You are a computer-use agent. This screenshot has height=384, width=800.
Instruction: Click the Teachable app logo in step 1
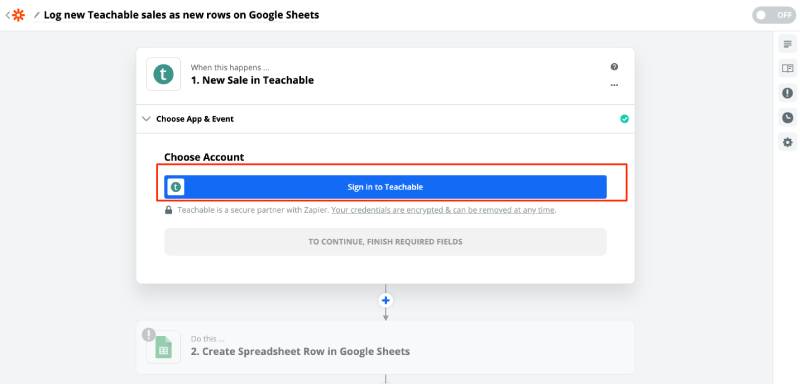click(x=164, y=74)
